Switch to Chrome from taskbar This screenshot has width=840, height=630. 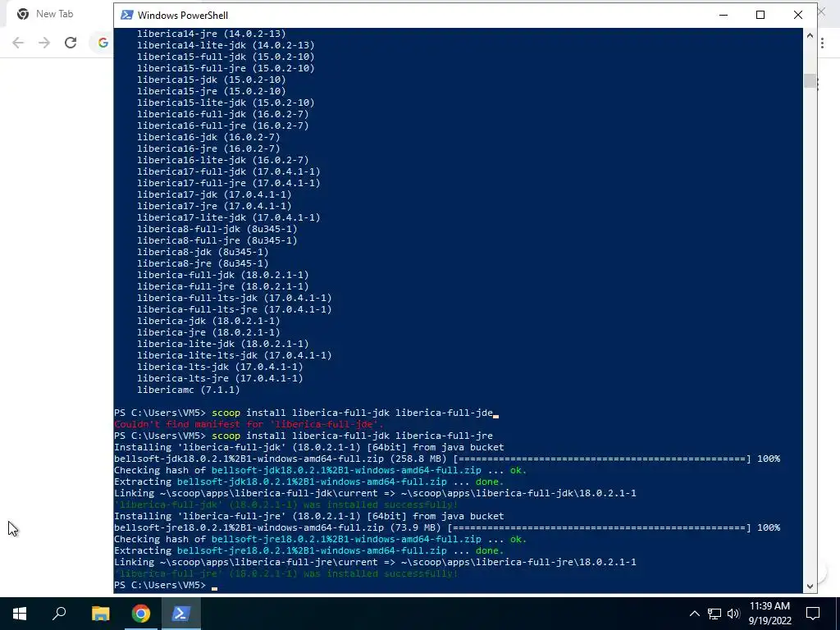(x=140, y=614)
